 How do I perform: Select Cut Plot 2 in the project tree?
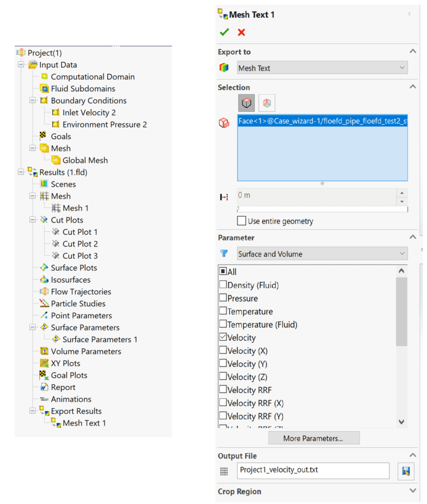(x=80, y=244)
